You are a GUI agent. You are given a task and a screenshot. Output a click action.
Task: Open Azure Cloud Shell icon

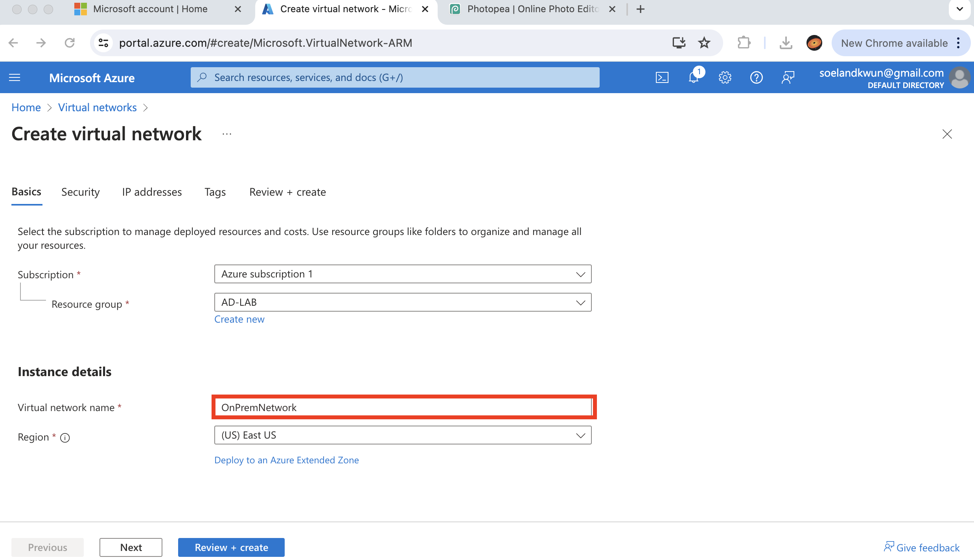[x=662, y=77]
